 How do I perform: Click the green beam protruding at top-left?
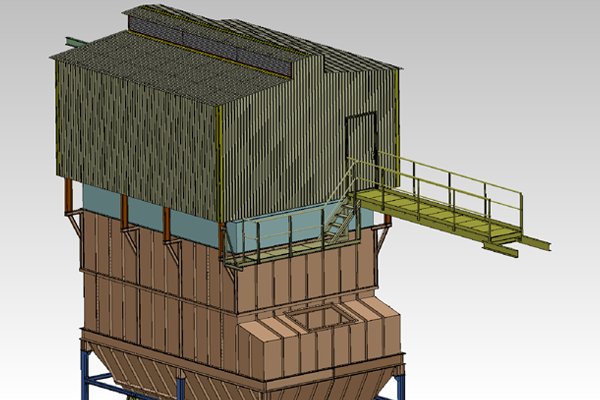pyautogui.click(x=74, y=42)
